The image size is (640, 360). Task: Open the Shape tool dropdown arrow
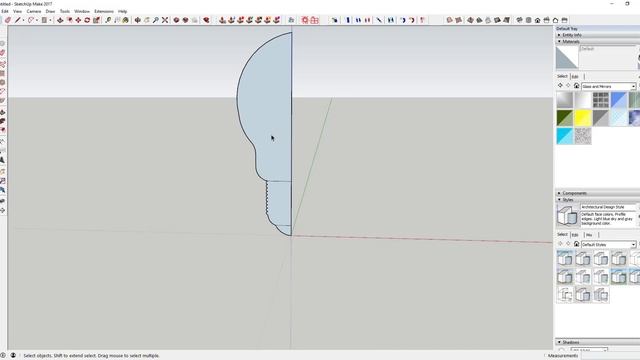50,20
